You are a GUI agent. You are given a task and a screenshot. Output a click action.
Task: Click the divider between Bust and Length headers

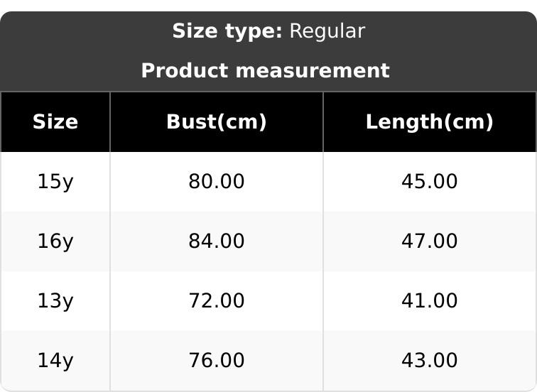point(323,122)
